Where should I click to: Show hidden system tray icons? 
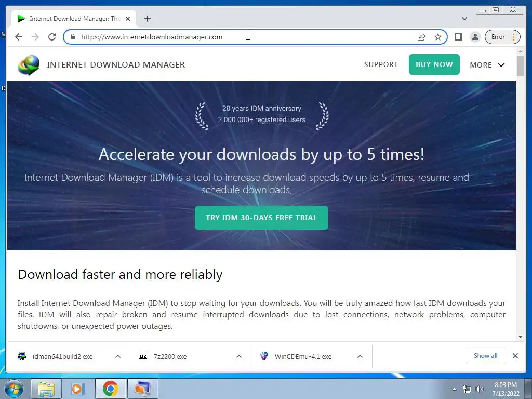pos(454,389)
